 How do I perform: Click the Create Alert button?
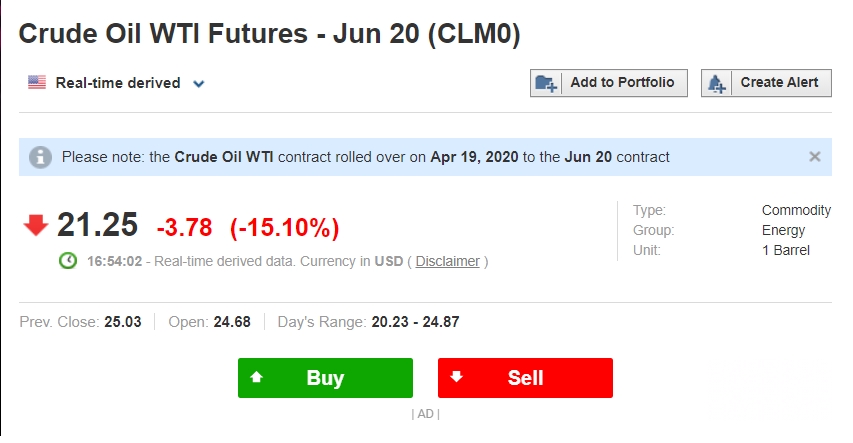click(x=766, y=83)
